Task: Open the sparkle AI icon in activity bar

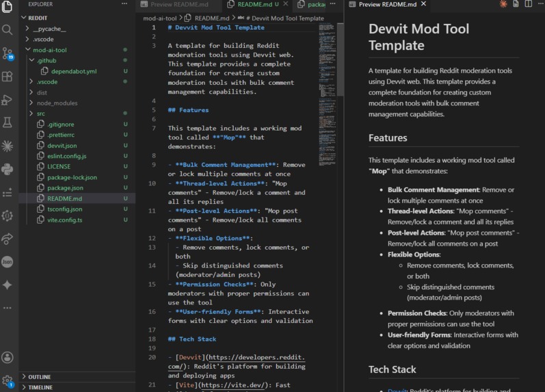Action: (8, 285)
